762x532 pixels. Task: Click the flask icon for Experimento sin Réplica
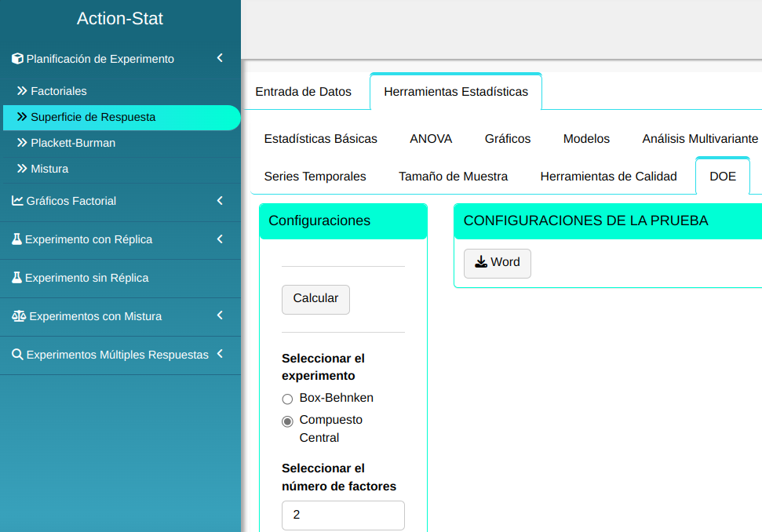(x=16, y=278)
